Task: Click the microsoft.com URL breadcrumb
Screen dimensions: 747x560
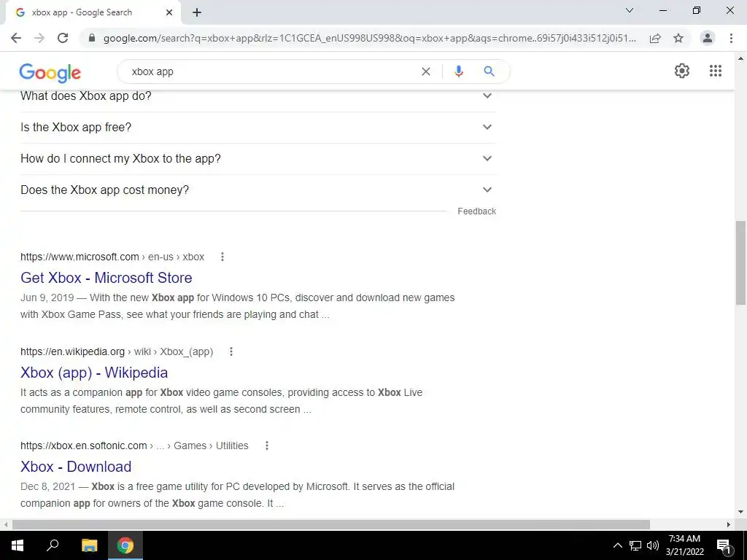Action: click(x=112, y=257)
